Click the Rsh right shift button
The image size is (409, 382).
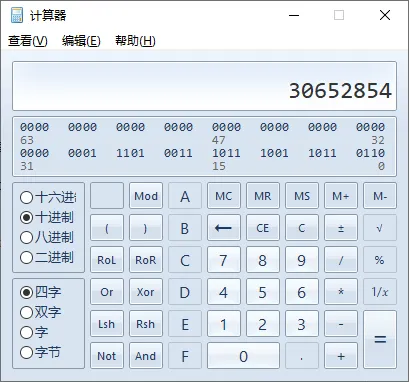coord(146,324)
